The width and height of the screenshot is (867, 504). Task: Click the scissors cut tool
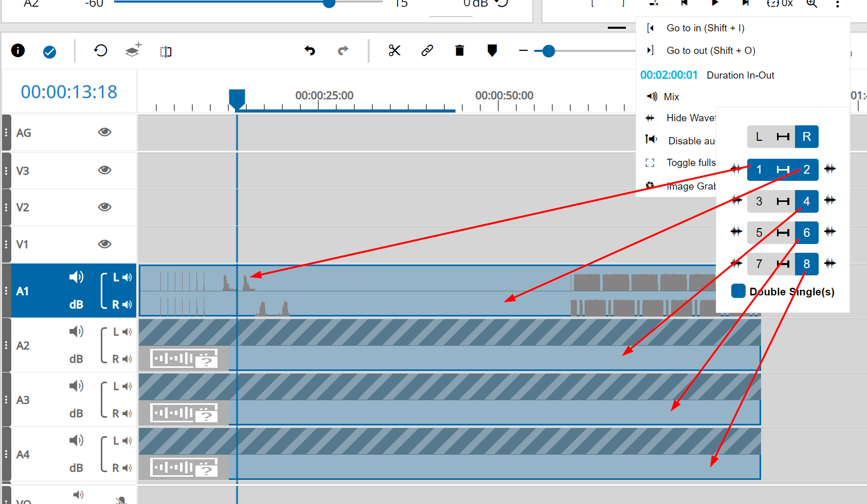394,50
